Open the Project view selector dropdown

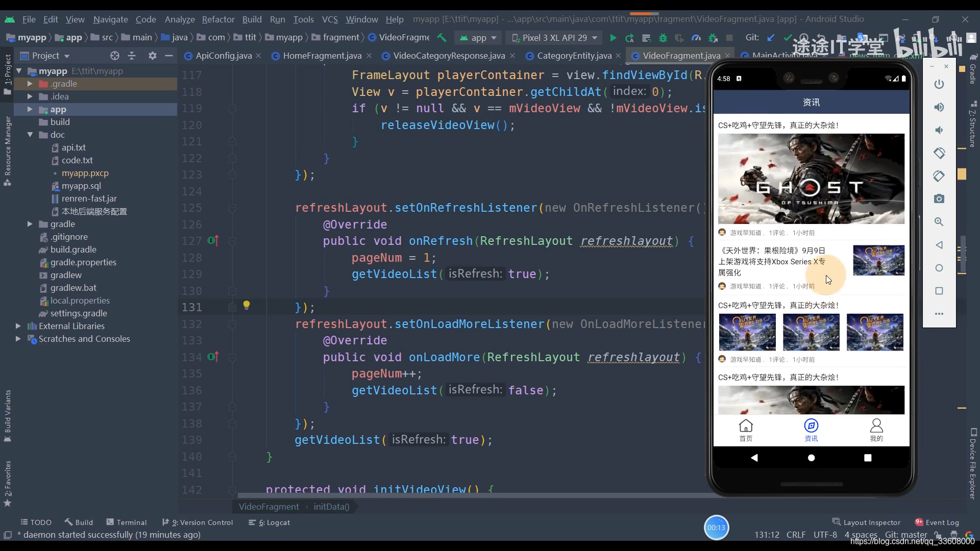[45, 56]
